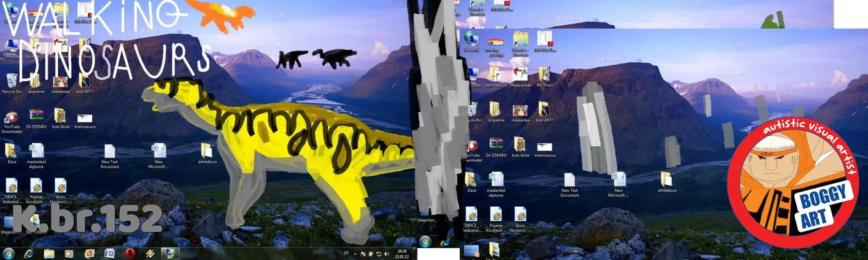868x260 pixels.
Task: Select the tiranosaurus image on the right desktop copy
Action: coord(545,149)
